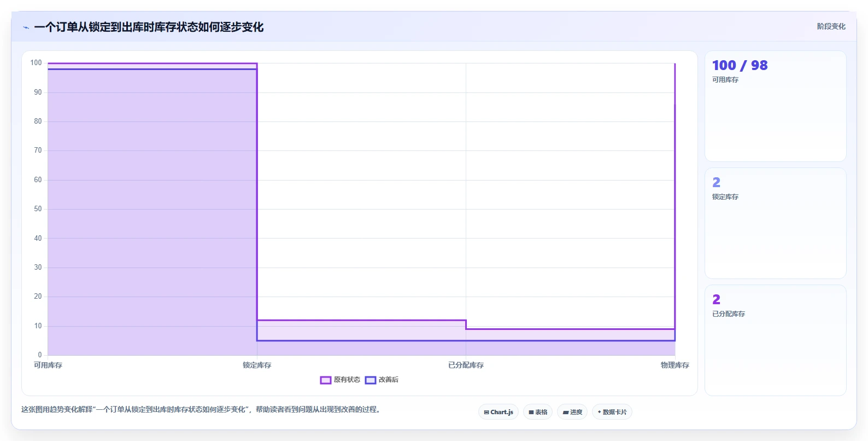Click the chart title 一个订单从锁定到出库时库存状态如何逐步变化

click(x=149, y=27)
